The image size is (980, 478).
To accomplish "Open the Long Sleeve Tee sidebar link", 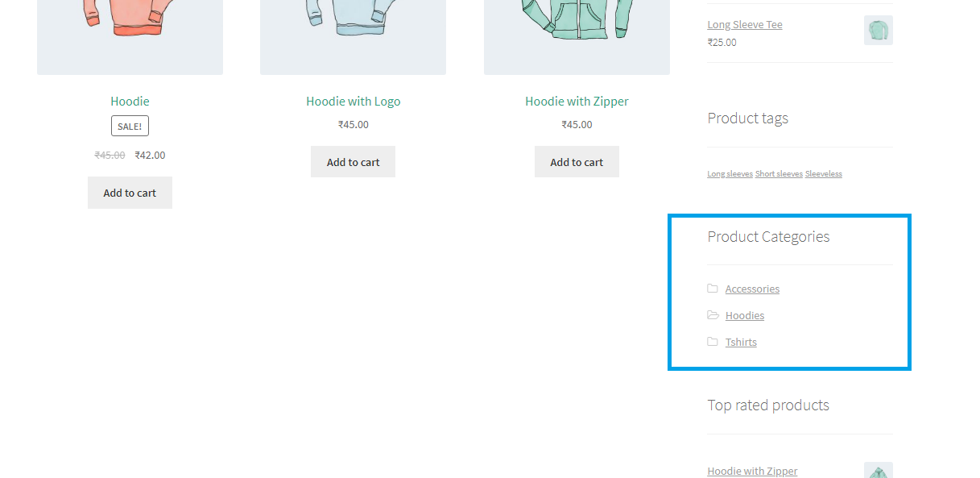I will pyautogui.click(x=745, y=24).
